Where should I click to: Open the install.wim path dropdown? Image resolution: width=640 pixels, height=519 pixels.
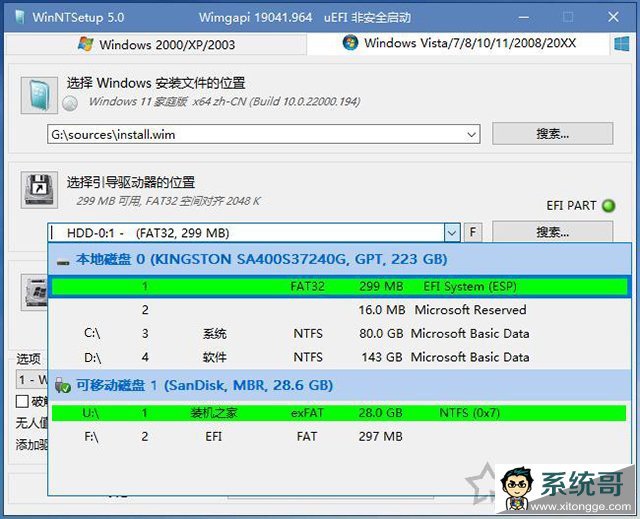(471, 134)
